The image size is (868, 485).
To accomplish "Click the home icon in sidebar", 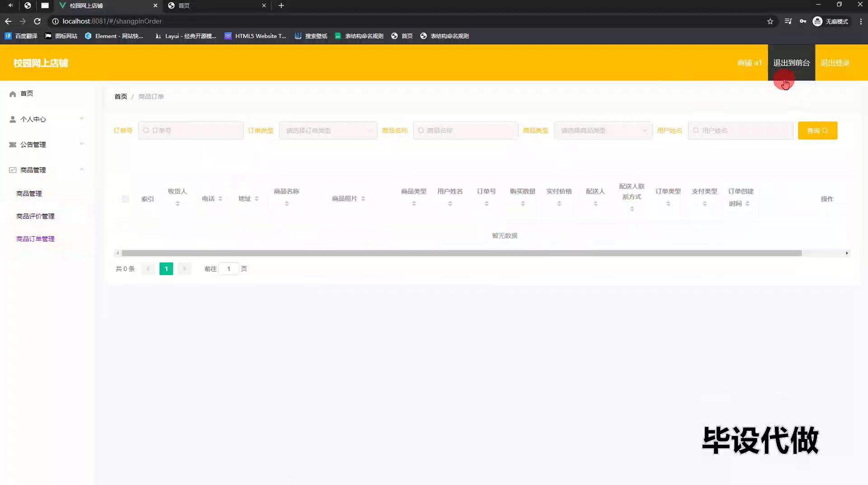I will 13,94.
